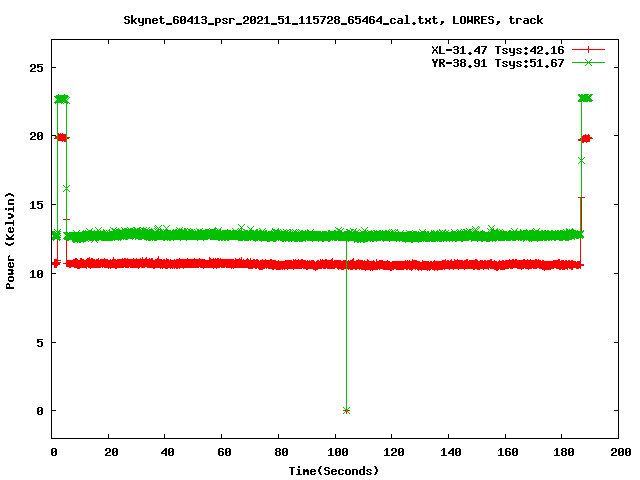Click the x-axis tick label 140
640x480 pixels.
point(451,452)
